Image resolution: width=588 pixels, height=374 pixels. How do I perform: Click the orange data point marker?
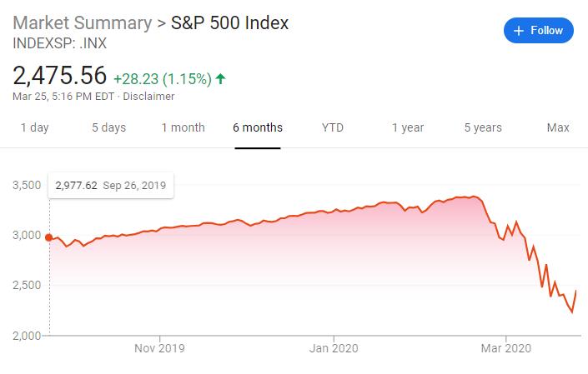(x=49, y=237)
